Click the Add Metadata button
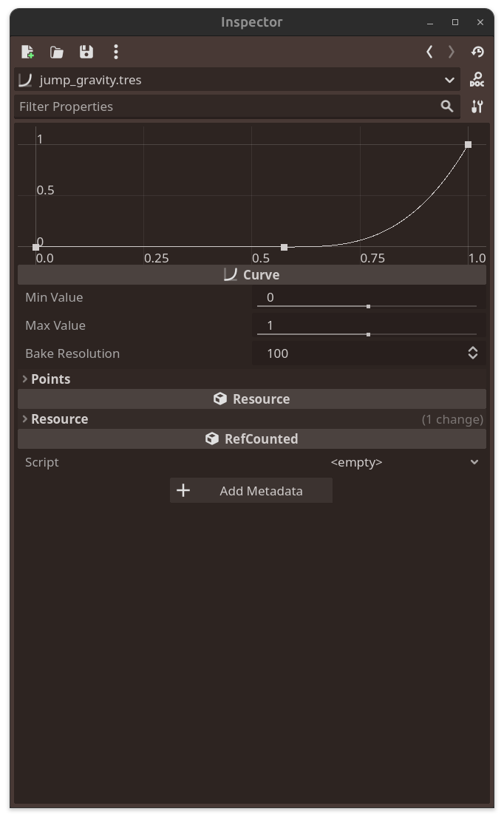Viewport: 504px width, 820px height. click(251, 490)
